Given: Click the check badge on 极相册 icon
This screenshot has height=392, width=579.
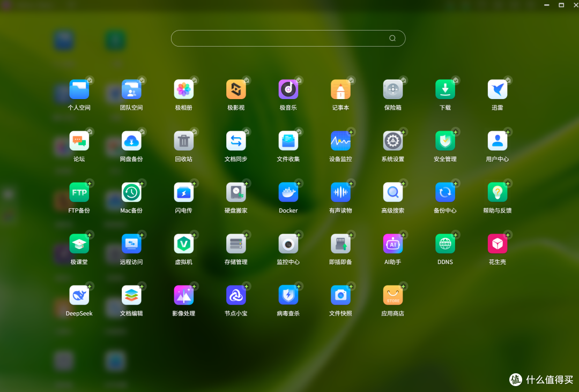Looking at the screenshot, I should pyautogui.click(x=194, y=80).
